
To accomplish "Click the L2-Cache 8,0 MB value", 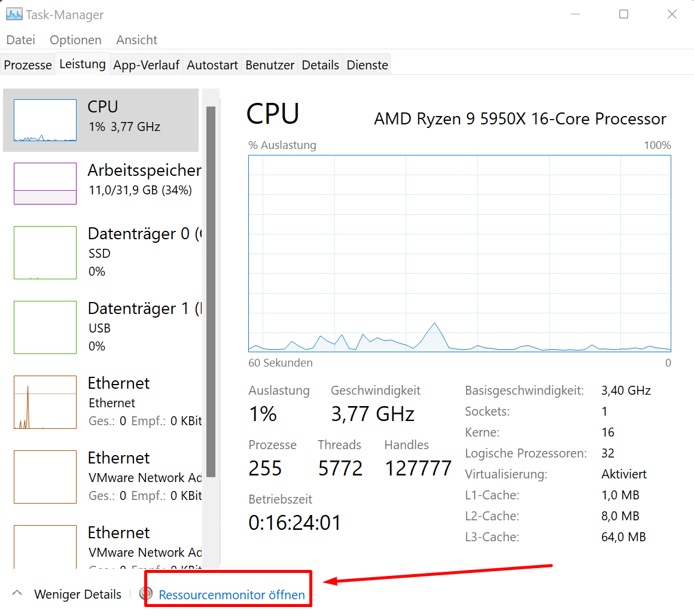I will pos(620,516).
